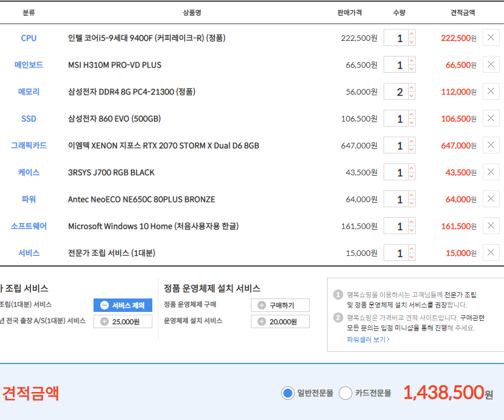504x420 pixels.
Task: Remove the RTX 2070 graphics card item
Action: coord(491,145)
